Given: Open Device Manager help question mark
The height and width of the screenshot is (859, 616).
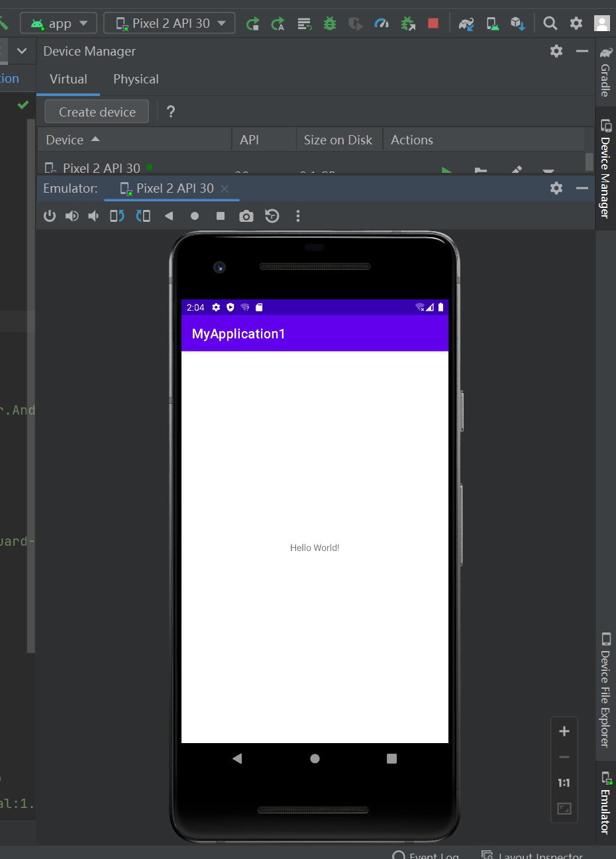Looking at the screenshot, I should click(x=171, y=111).
